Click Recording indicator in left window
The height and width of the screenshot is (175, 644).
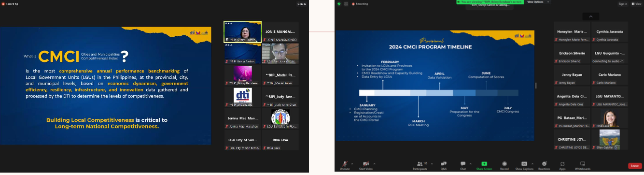pos(10,4)
